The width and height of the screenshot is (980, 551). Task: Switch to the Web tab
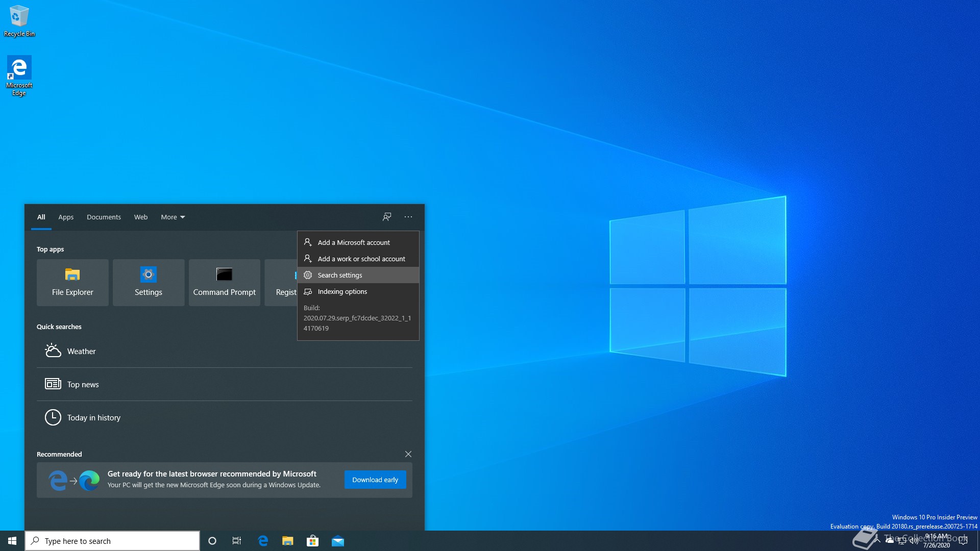click(141, 217)
